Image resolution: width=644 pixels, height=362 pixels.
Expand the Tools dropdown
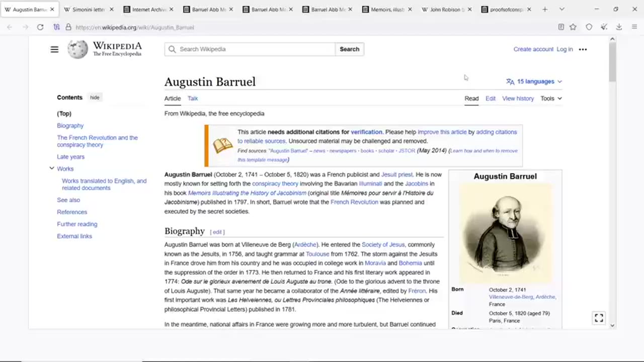[551, 99]
